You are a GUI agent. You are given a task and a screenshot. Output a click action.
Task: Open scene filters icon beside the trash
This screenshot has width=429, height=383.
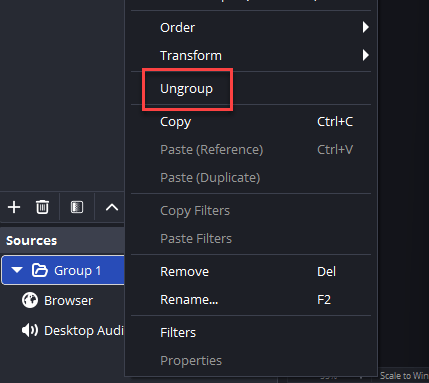tap(77, 207)
